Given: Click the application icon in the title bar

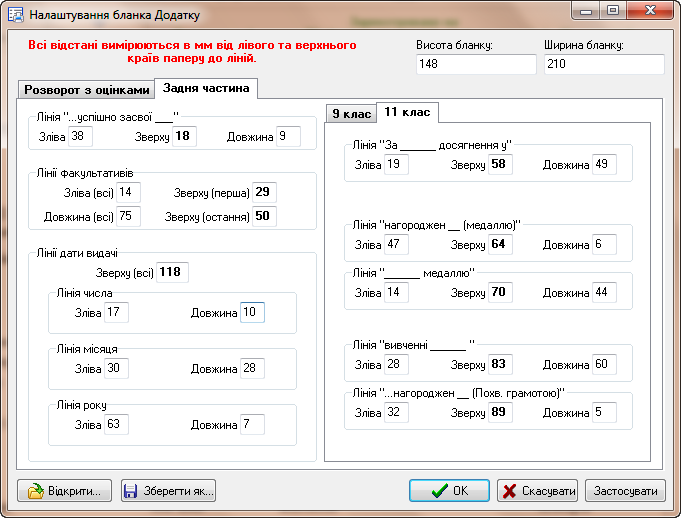Looking at the screenshot, I should click(16, 15).
